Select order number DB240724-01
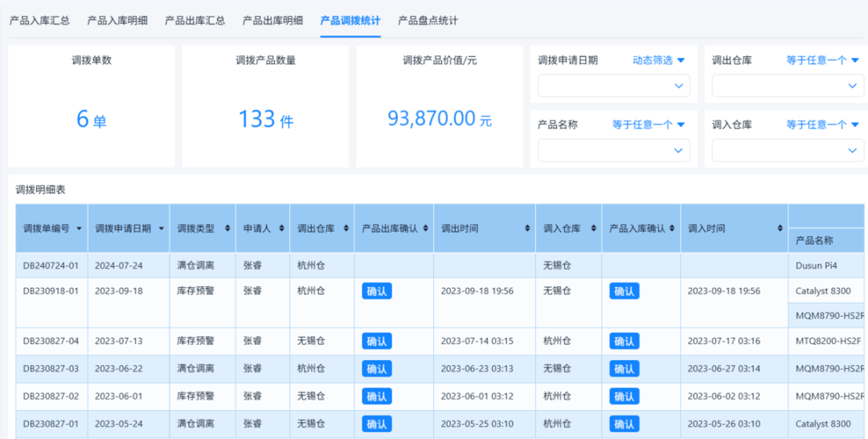 click(x=51, y=265)
